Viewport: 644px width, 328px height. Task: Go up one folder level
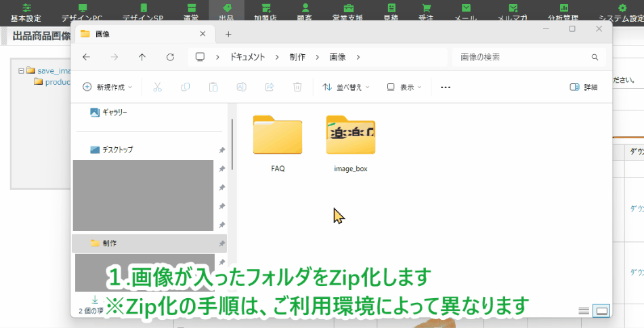pos(142,57)
